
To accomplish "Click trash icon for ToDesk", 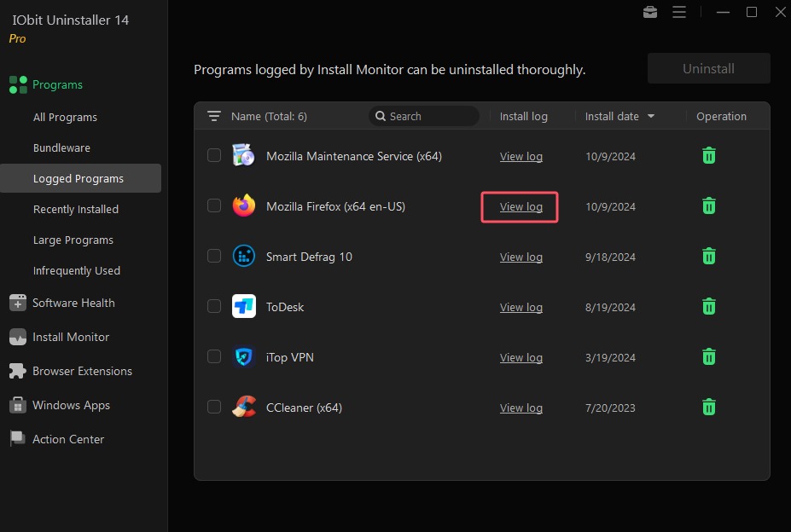I will pos(709,307).
